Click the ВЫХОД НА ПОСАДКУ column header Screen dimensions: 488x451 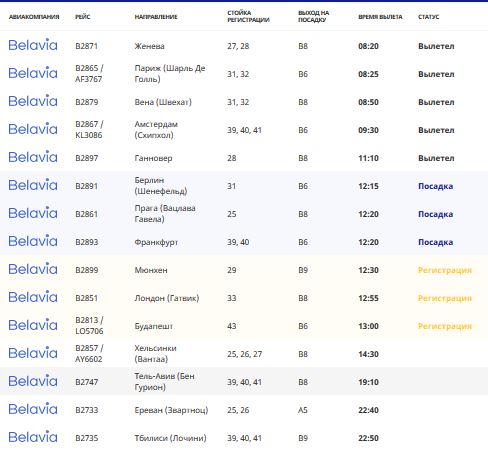coord(314,16)
